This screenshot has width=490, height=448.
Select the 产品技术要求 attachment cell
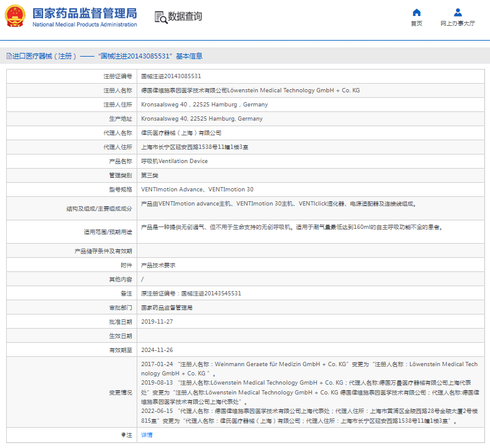(x=158, y=265)
